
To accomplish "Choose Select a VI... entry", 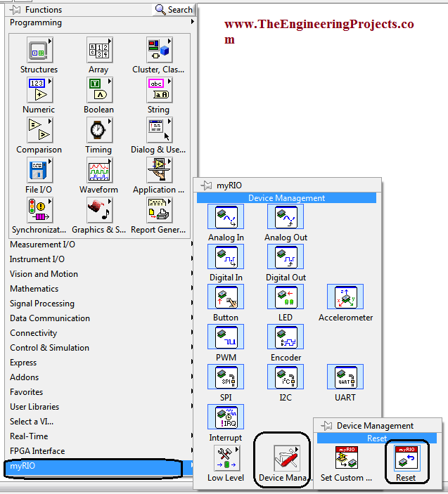I will 101,422.
